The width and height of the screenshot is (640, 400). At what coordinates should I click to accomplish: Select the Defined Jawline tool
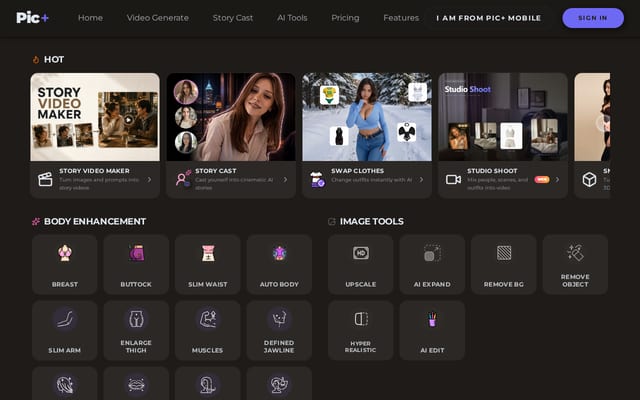click(279, 330)
